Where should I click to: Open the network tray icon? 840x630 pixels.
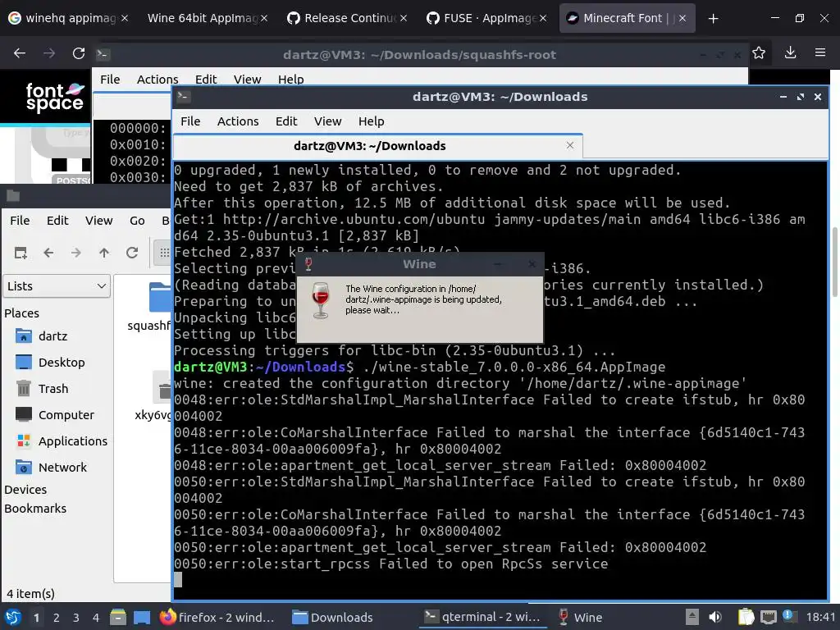click(769, 617)
